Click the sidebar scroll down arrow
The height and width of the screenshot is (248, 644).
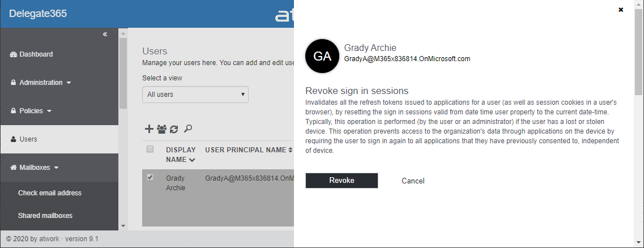pyautogui.click(x=123, y=226)
